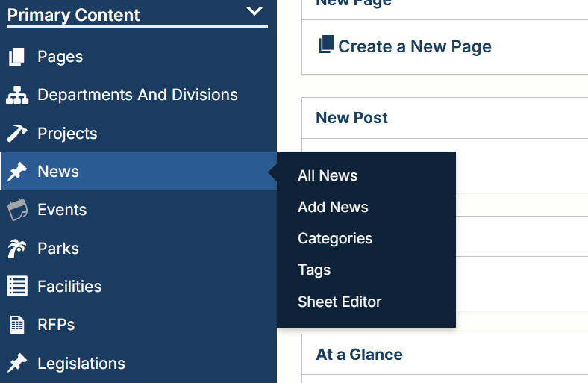Open the Projects section
This screenshot has height=383, width=588.
67,134
